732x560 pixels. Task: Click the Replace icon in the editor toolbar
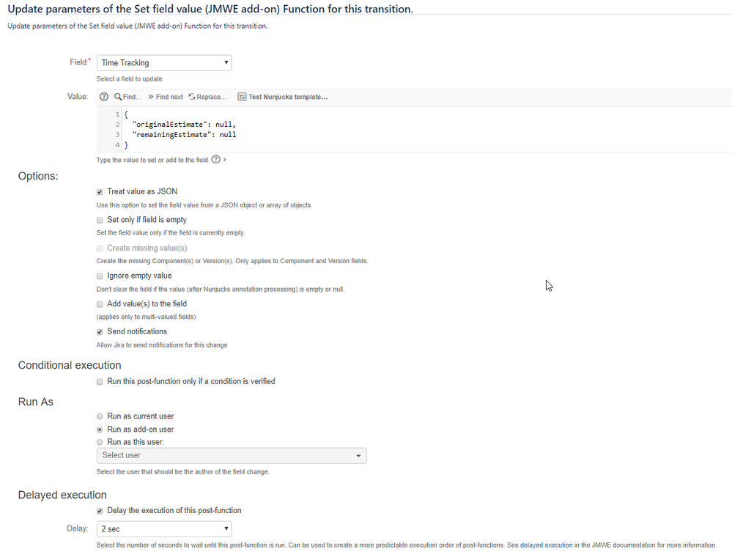click(x=191, y=97)
